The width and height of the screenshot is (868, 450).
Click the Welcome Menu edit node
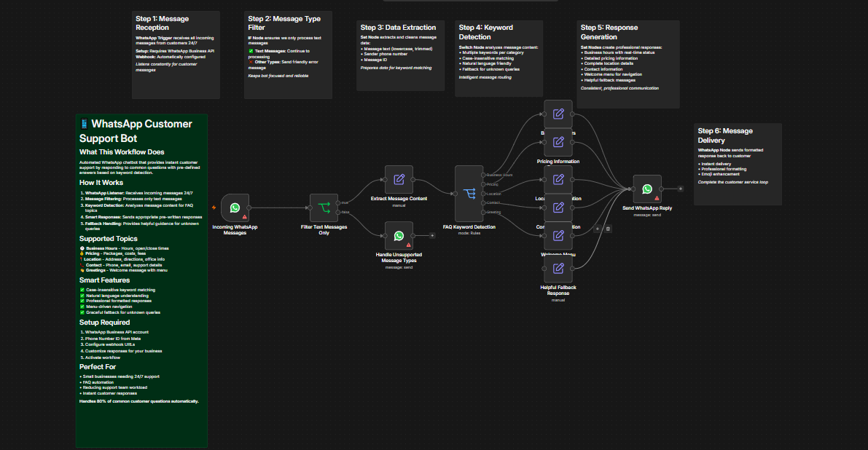tap(558, 235)
